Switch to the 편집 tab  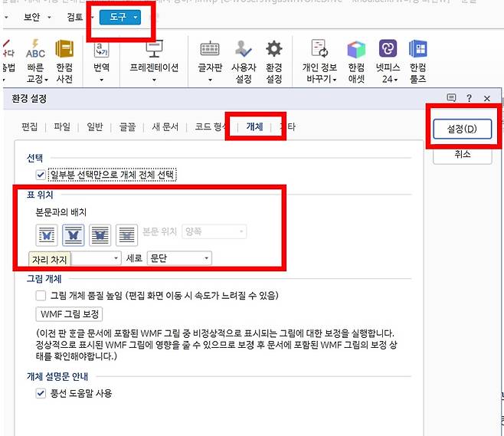30,126
